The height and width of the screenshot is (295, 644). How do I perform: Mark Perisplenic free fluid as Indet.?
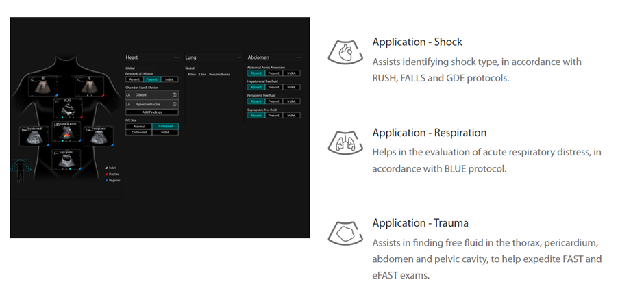[x=291, y=101]
